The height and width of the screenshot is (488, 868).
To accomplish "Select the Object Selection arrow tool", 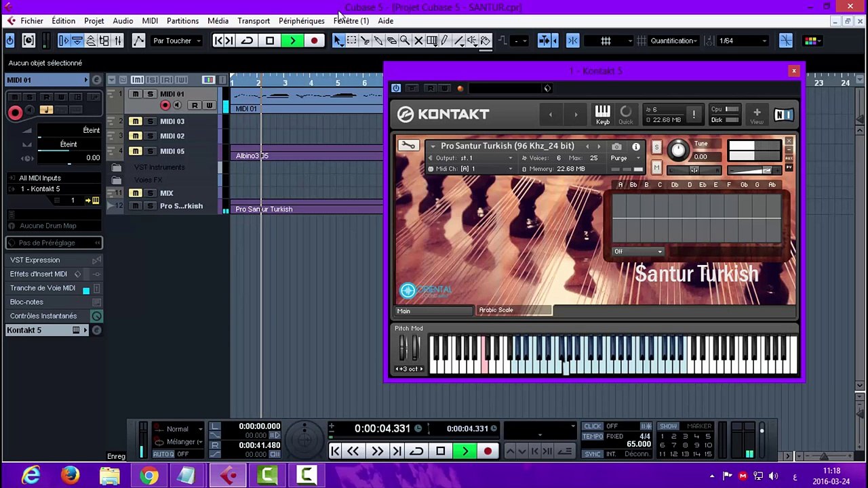I will click(x=338, y=41).
